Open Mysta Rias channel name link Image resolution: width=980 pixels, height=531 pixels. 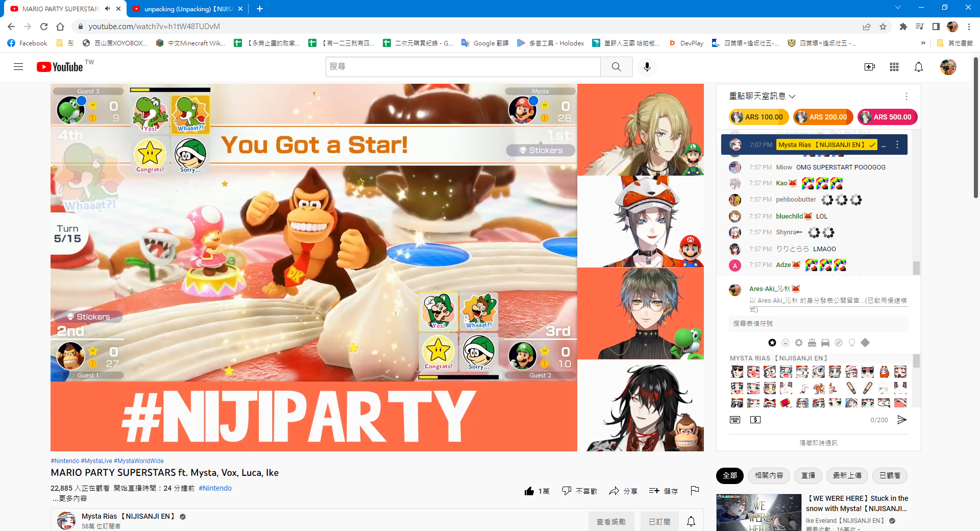click(x=128, y=516)
